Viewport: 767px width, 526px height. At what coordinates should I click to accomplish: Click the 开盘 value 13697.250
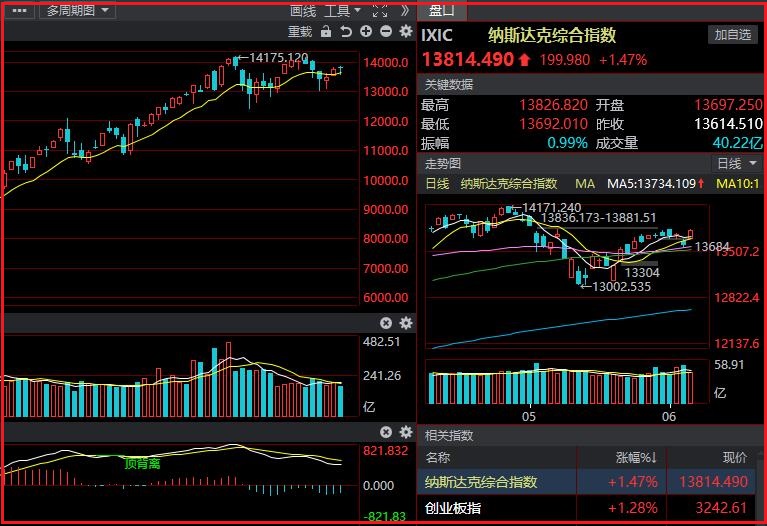tap(728, 105)
